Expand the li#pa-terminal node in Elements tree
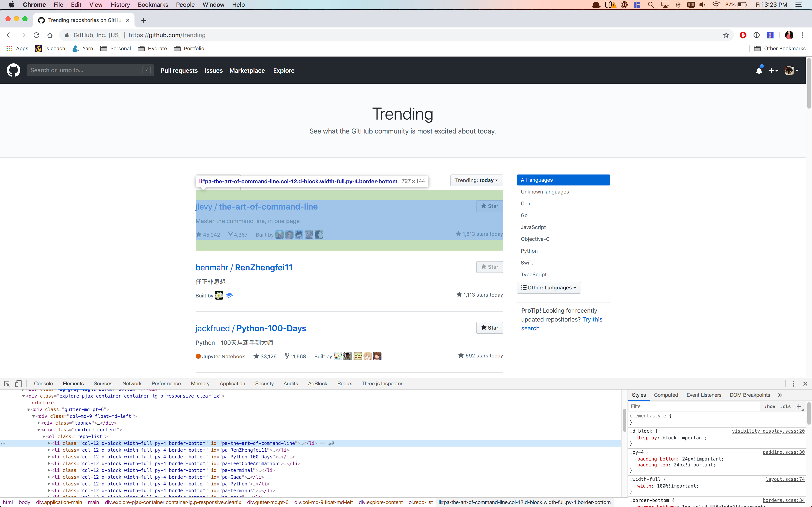The image size is (812, 507). pos(49,470)
